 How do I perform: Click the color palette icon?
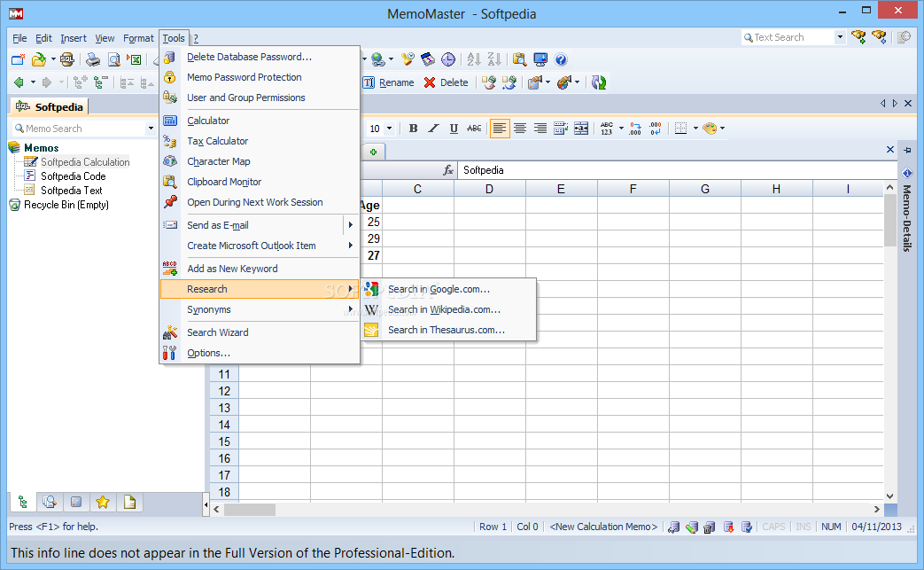[710, 129]
